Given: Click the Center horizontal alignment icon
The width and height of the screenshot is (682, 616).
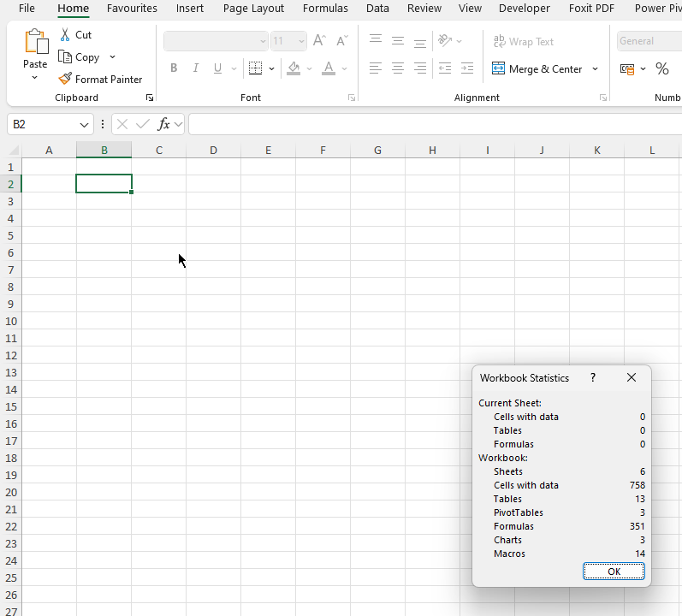Looking at the screenshot, I should coord(398,68).
